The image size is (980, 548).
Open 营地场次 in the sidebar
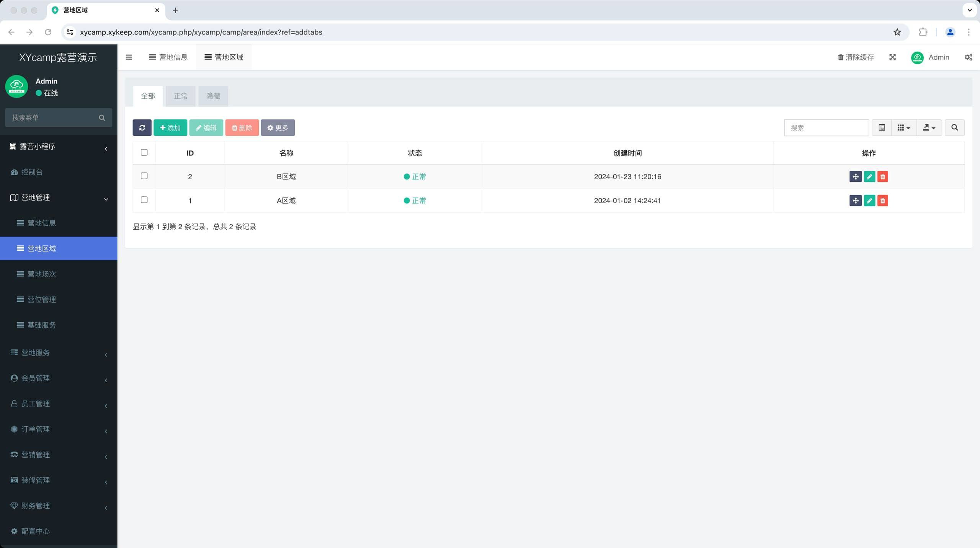pyautogui.click(x=59, y=274)
